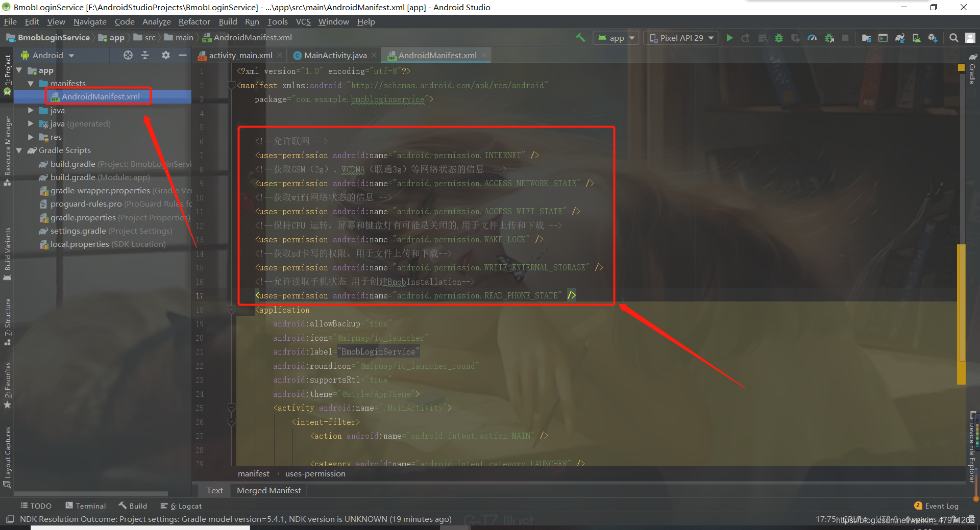This screenshot has height=530, width=980.
Task: Click the Run with Coverage icon
Action: point(796,38)
